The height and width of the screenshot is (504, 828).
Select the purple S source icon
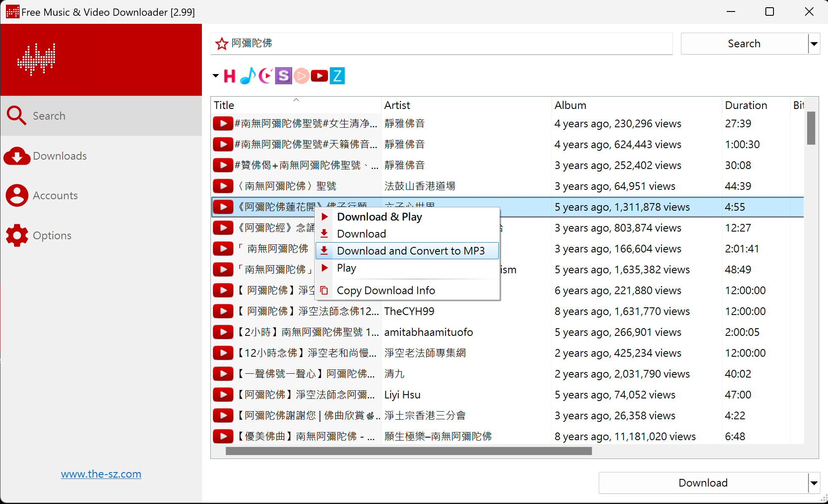pyautogui.click(x=283, y=76)
